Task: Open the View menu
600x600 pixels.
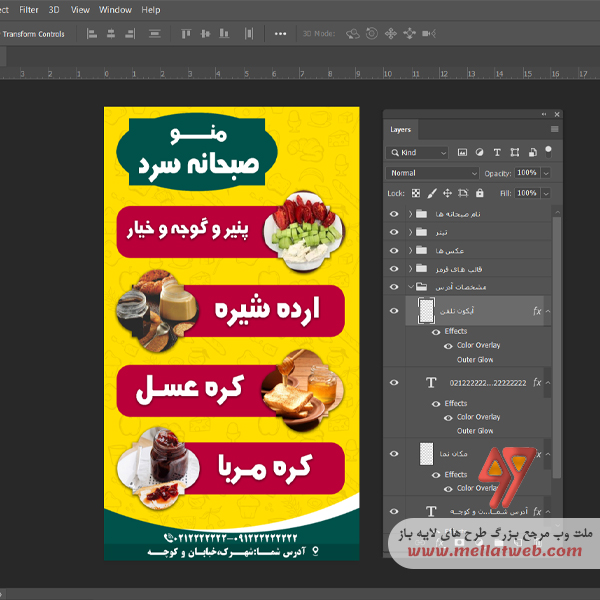Action: coord(80,10)
